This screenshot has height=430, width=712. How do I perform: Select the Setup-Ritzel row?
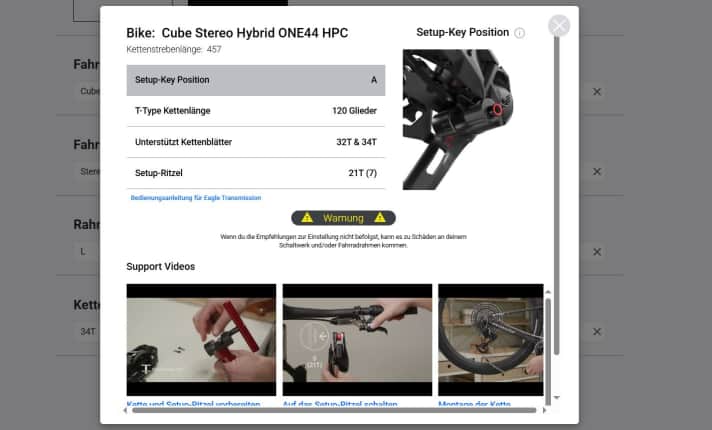(255, 173)
